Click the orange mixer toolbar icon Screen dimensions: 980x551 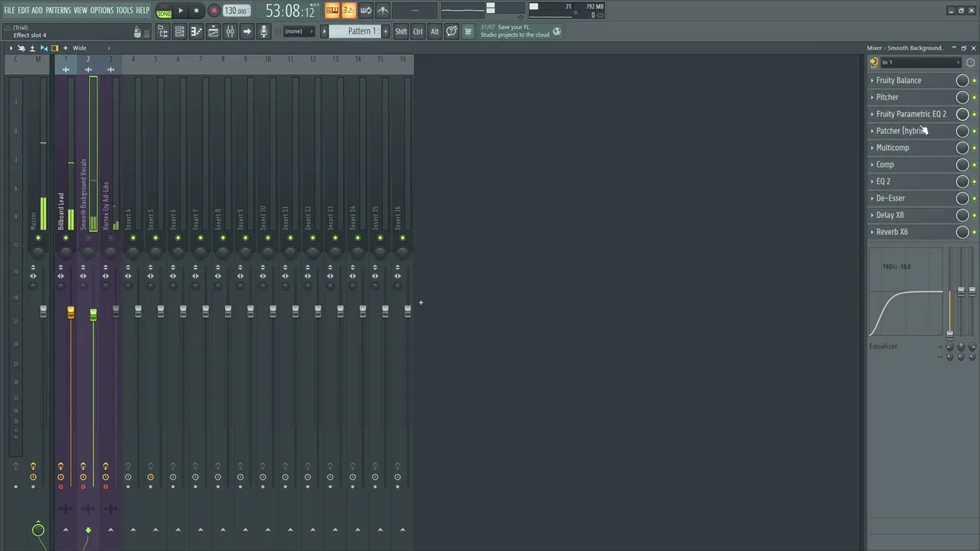(x=54, y=48)
